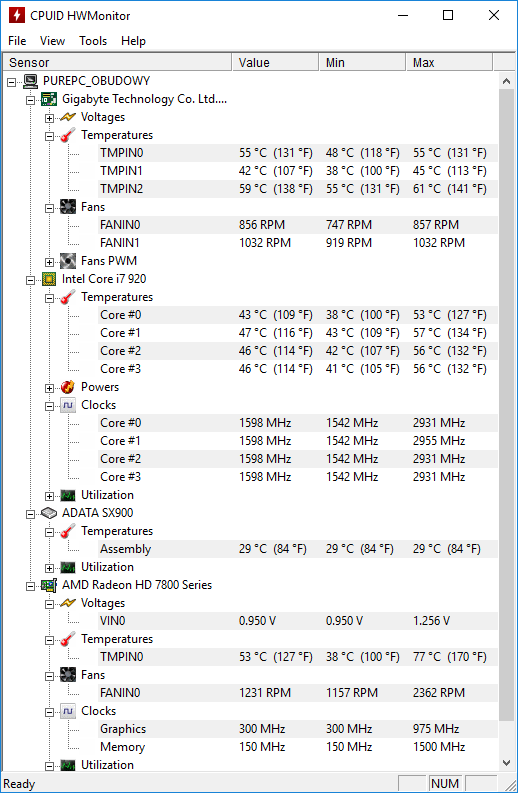This screenshot has width=518, height=793.
Task: Collapse the AMD Radeon HD 7800 Series node
Action: coord(30,586)
